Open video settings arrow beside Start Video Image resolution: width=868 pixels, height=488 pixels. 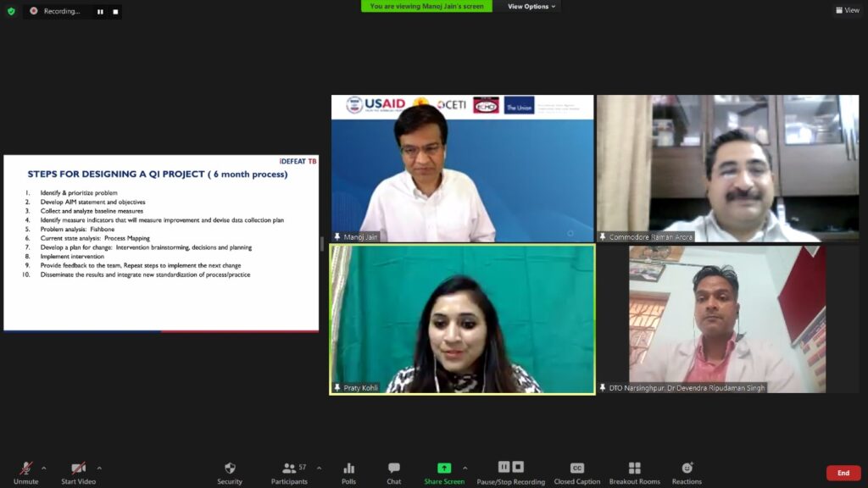tap(99, 467)
